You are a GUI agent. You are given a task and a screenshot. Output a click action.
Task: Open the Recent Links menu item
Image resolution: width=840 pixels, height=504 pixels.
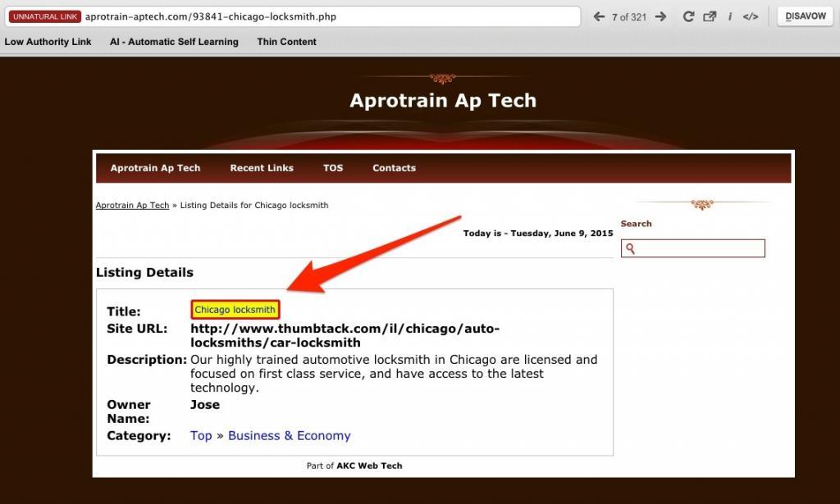coord(262,168)
